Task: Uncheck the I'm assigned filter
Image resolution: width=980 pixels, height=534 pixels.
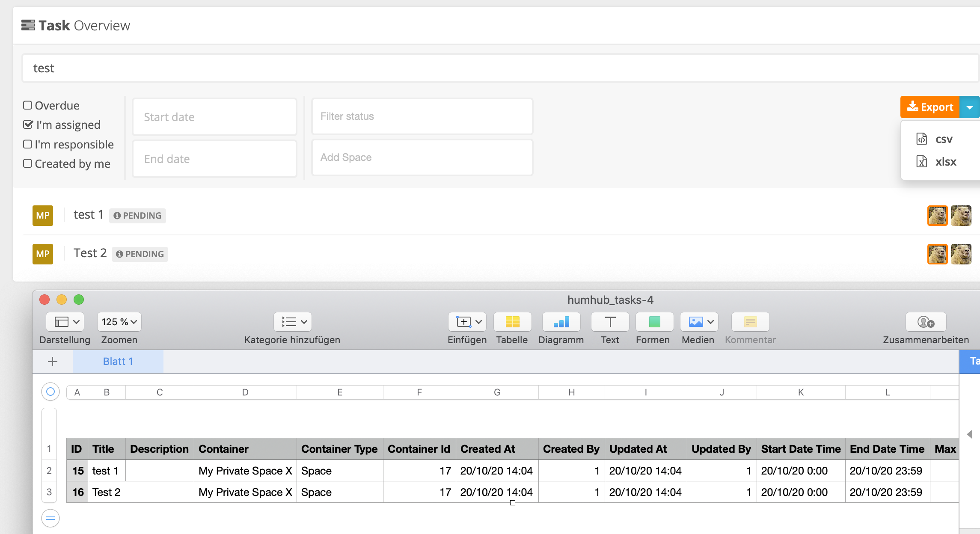Action: coord(27,124)
